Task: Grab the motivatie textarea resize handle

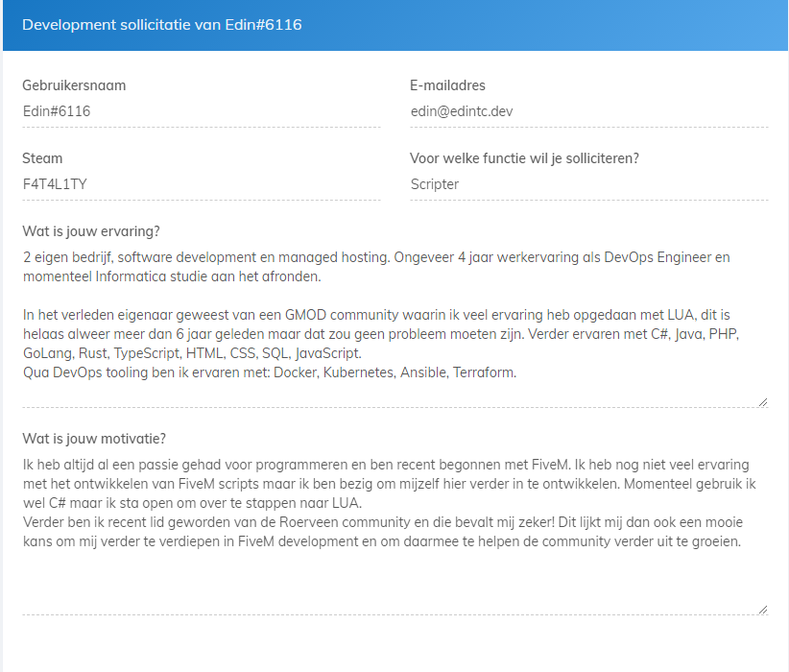Action: point(763,609)
